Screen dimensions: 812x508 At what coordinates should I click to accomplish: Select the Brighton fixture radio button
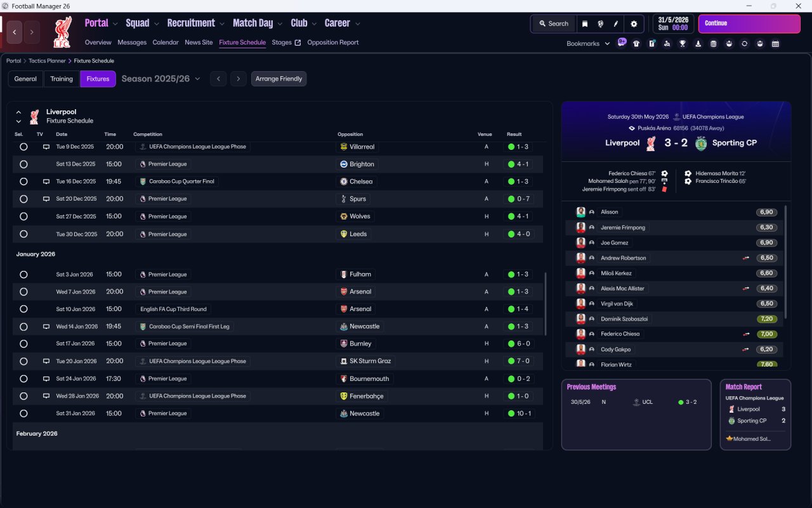click(23, 164)
